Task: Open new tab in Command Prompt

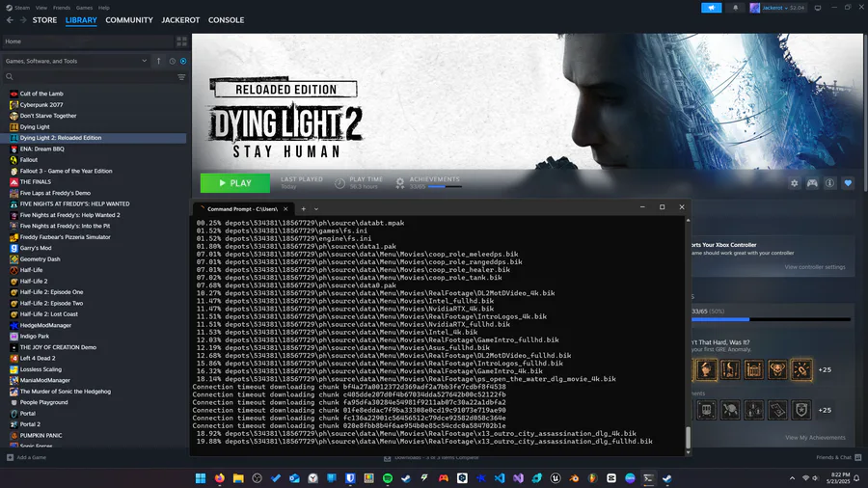Action: click(x=304, y=209)
